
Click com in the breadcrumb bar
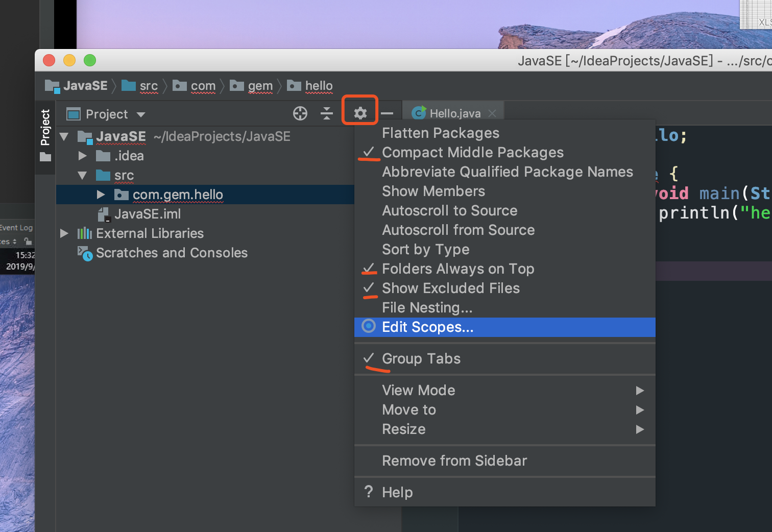click(x=203, y=86)
